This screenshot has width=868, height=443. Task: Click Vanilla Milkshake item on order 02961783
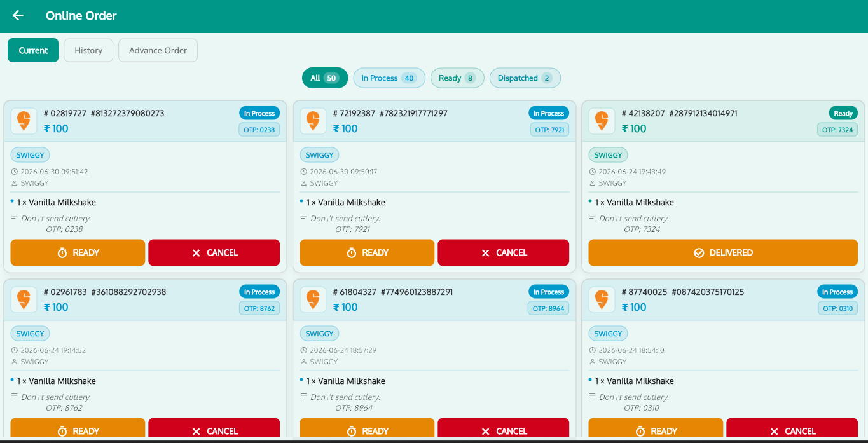tap(57, 381)
